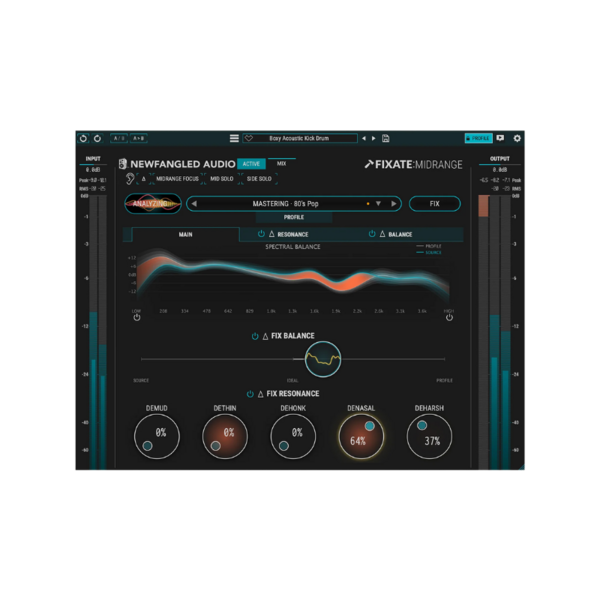Enable SIDE SOLO
This screenshot has width=600, height=600.
coord(259,179)
